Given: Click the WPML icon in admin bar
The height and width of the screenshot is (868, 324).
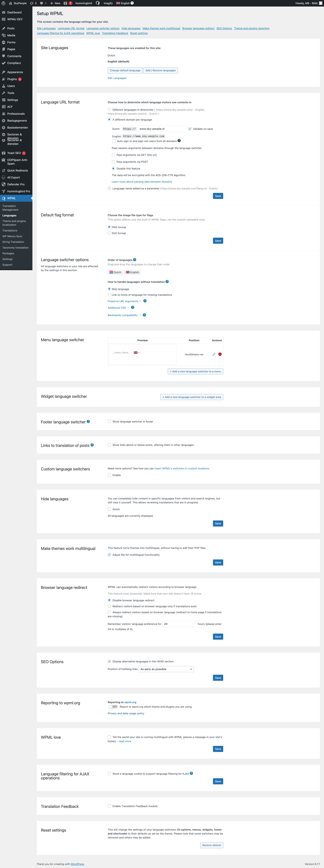Looking at the screenshot, I should pos(98,3).
